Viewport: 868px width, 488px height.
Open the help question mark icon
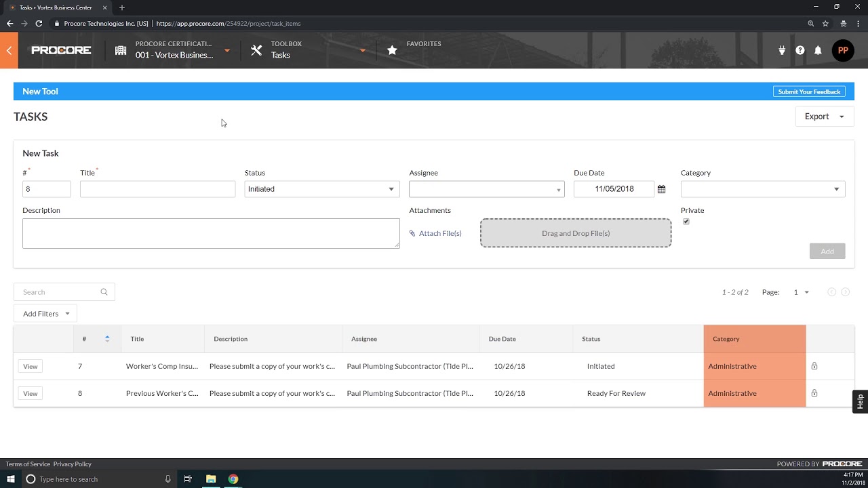click(x=800, y=50)
